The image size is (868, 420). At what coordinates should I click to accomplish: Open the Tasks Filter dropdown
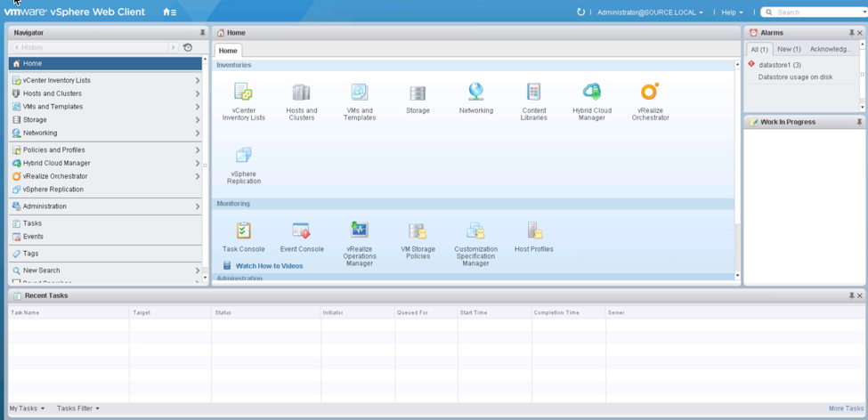pyautogui.click(x=78, y=408)
